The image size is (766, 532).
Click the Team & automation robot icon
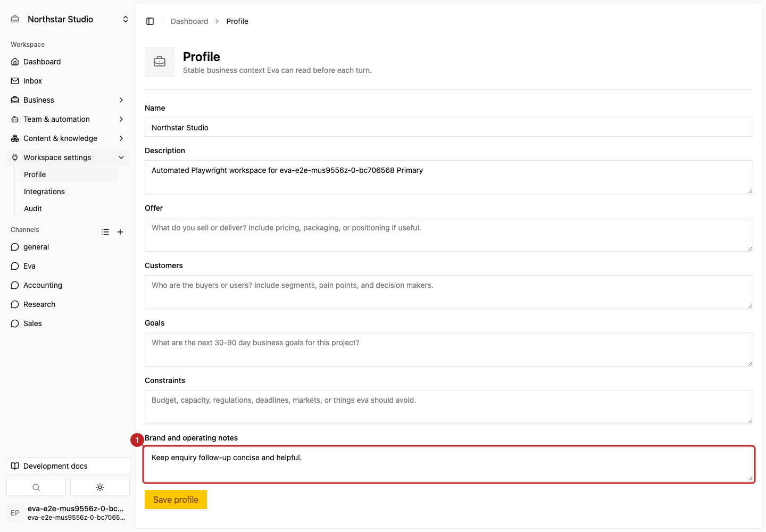click(x=15, y=119)
